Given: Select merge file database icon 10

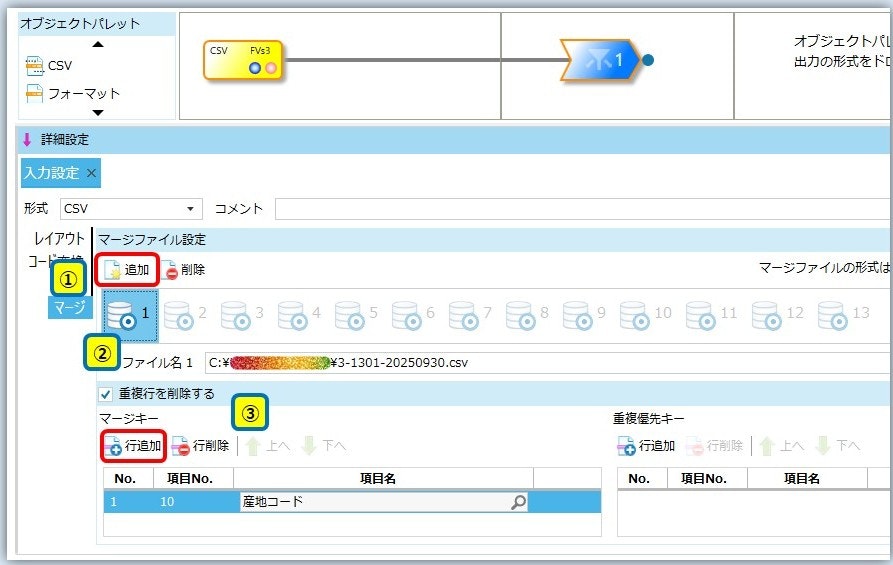Looking at the screenshot, I should pos(645,315).
